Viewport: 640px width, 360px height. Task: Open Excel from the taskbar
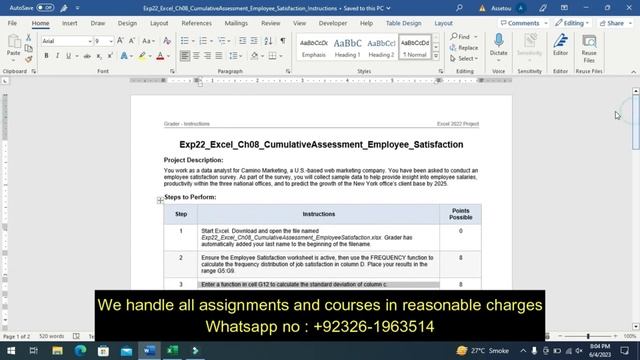[x=172, y=350]
